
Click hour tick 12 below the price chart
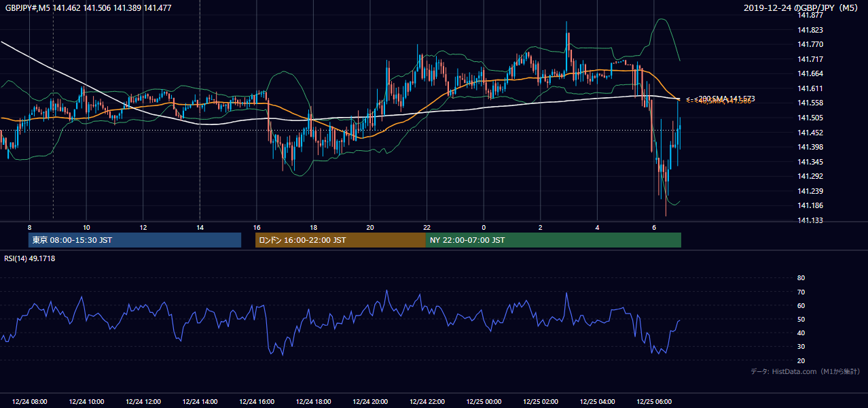(x=143, y=227)
